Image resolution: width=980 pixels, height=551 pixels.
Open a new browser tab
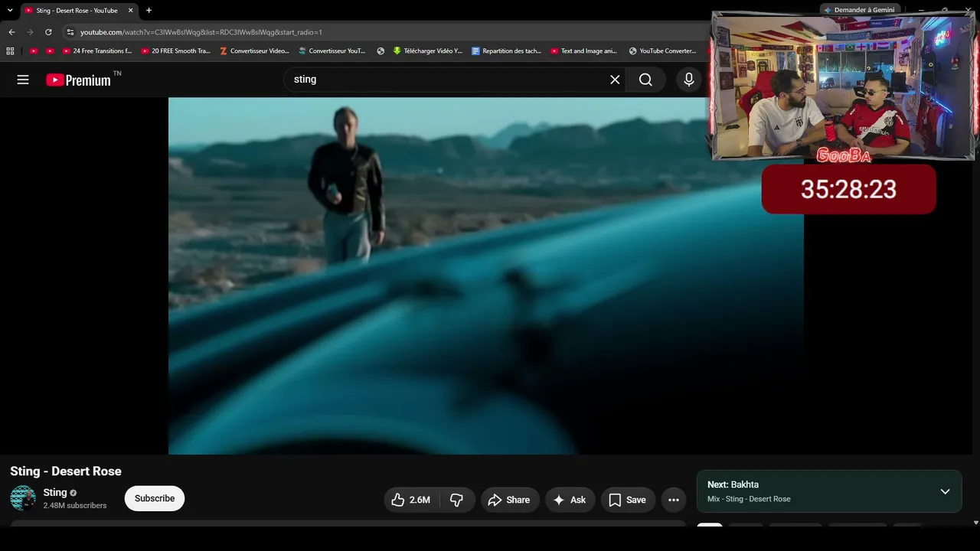(x=149, y=11)
